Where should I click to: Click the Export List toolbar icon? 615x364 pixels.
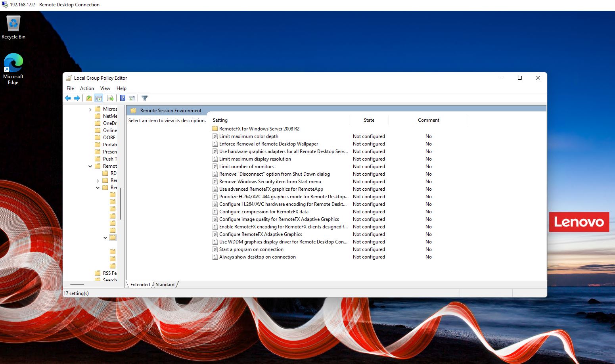pos(111,98)
